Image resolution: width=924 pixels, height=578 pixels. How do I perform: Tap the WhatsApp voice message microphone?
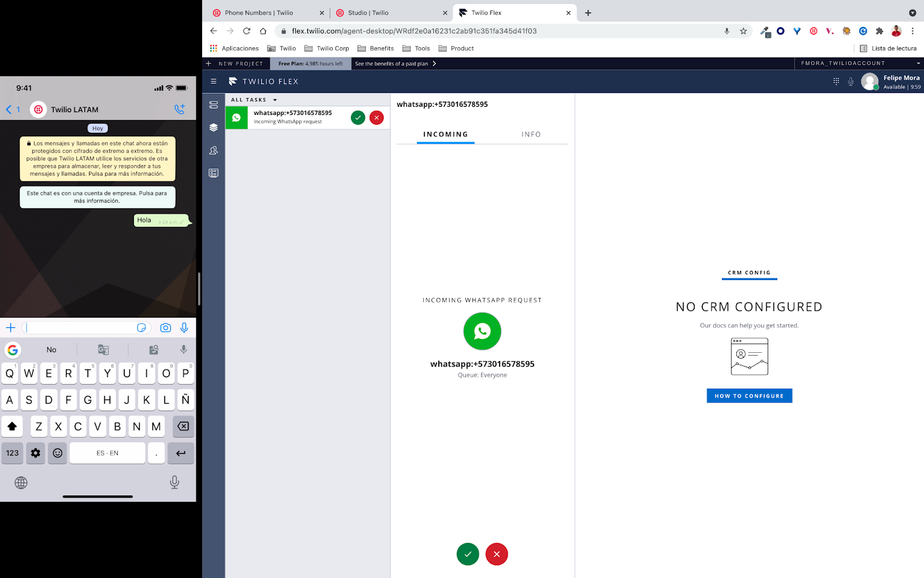pyautogui.click(x=184, y=328)
